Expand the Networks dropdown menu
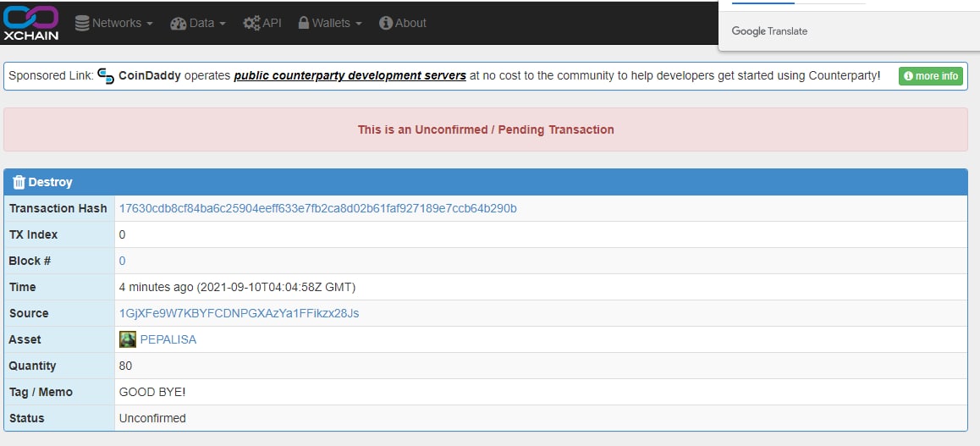This screenshot has height=446, width=980. click(x=113, y=23)
